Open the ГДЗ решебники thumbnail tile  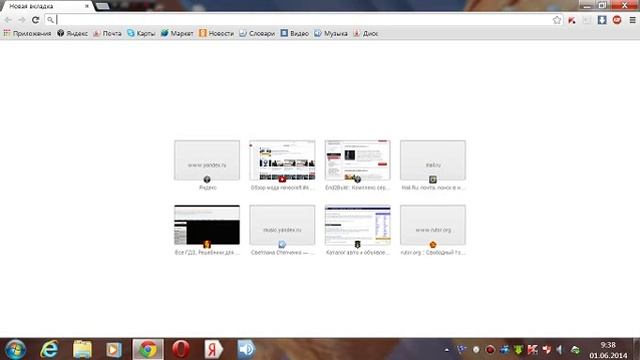(207, 225)
